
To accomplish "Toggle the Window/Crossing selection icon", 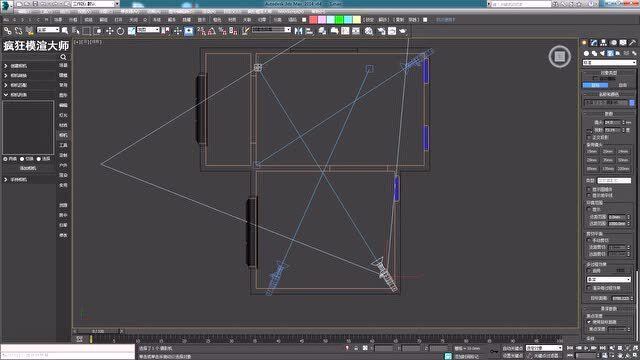I will pyautogui.click(x=98, y=31).
